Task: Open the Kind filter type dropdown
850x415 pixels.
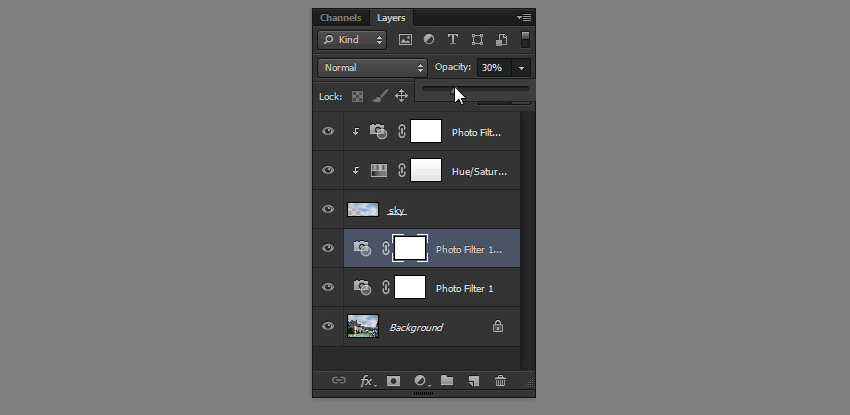Action: [352, 40]
